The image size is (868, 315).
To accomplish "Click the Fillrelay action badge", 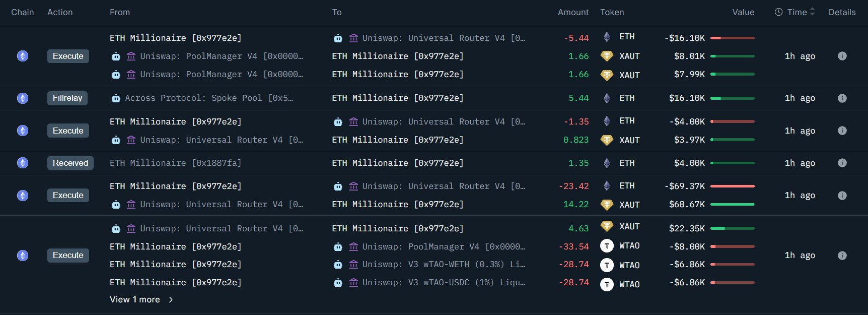I will pyautogui.click(x=67, y=98).
